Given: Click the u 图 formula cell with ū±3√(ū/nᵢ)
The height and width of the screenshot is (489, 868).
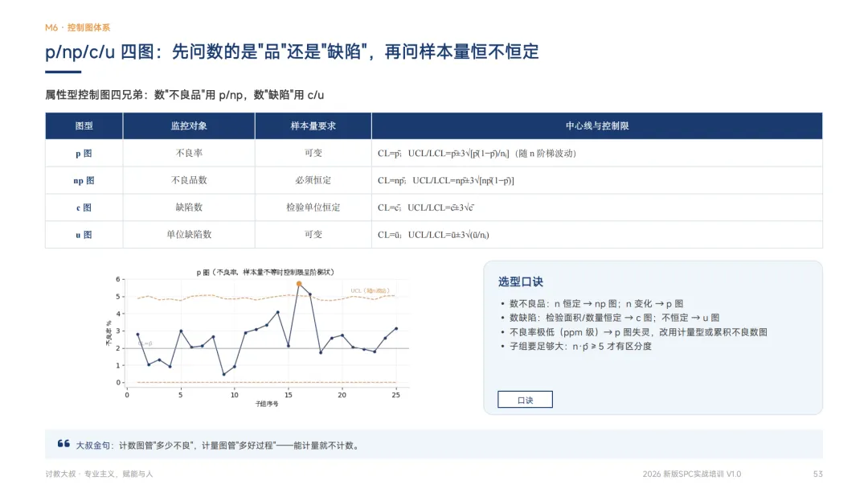Looking at the screenshot, I should pyautogui.click(x=597, y=234).
